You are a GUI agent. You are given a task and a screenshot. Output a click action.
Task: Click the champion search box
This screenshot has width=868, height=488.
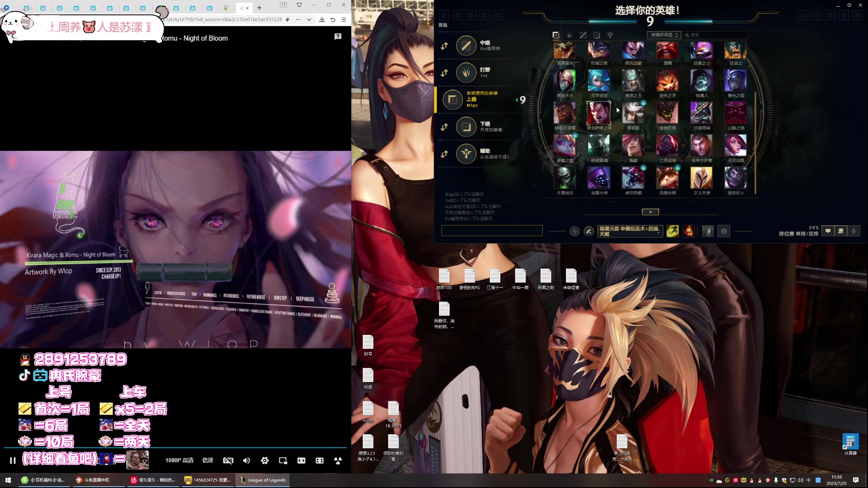coord(716,35)
